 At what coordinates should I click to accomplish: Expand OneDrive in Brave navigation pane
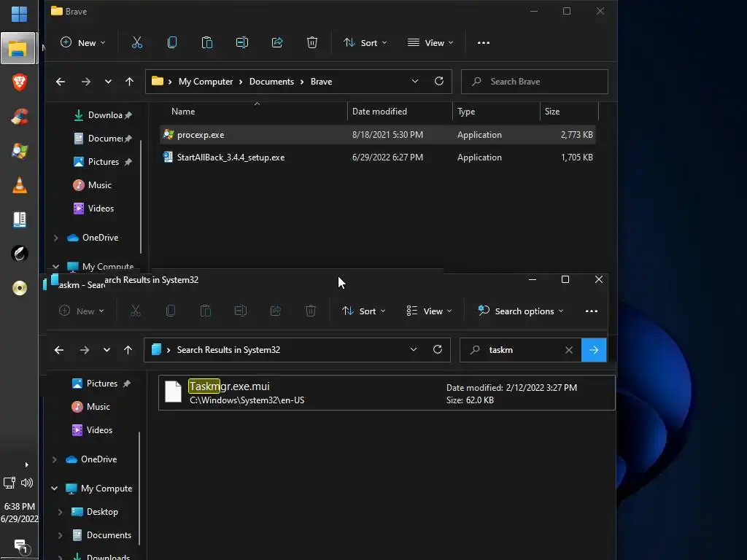55,238
